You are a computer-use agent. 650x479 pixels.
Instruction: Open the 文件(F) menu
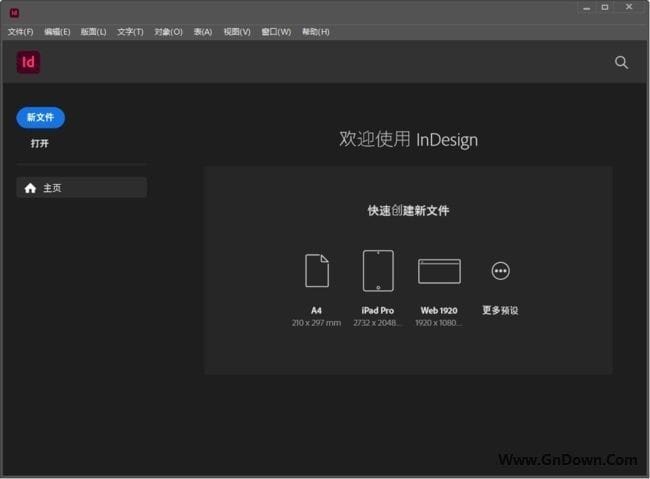coord(20,32)
